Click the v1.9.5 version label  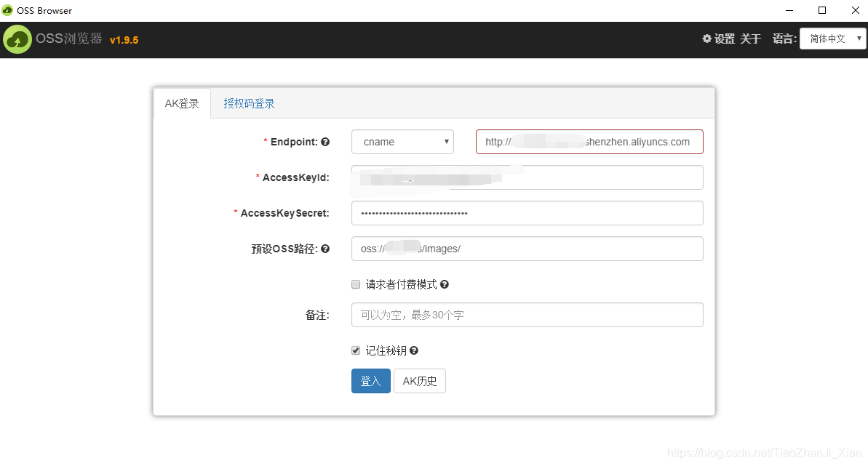124,41
